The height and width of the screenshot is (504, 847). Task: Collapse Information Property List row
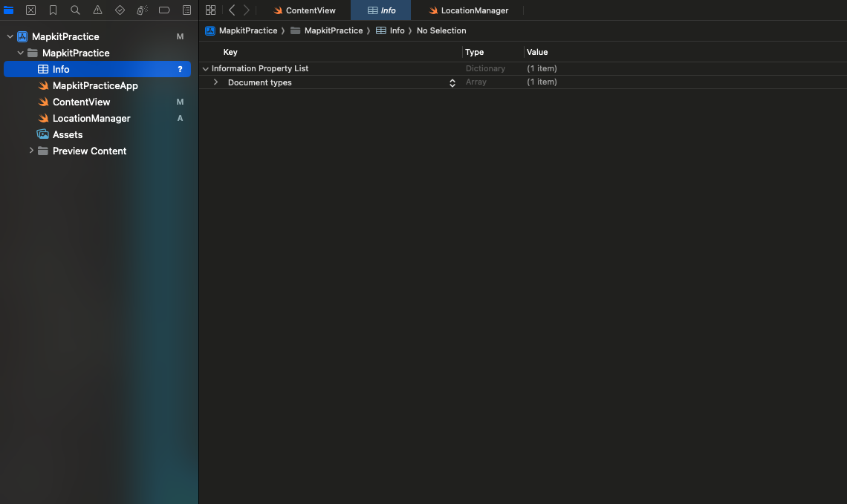pyautogui.click(x=205, y=69)
